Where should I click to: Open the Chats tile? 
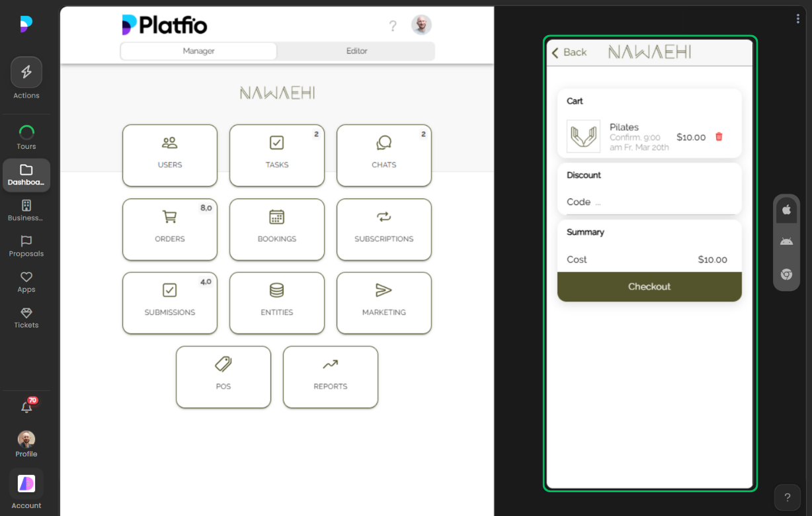pos(384,155)
